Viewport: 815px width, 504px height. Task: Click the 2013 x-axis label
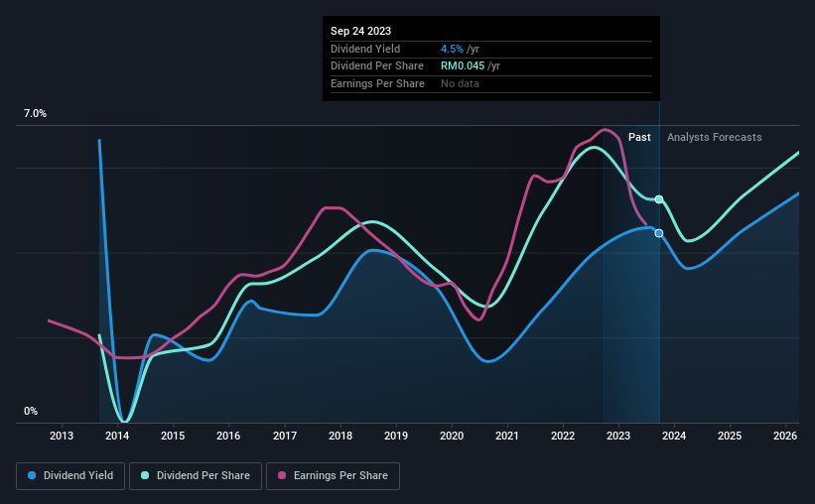tap(62, 436)
